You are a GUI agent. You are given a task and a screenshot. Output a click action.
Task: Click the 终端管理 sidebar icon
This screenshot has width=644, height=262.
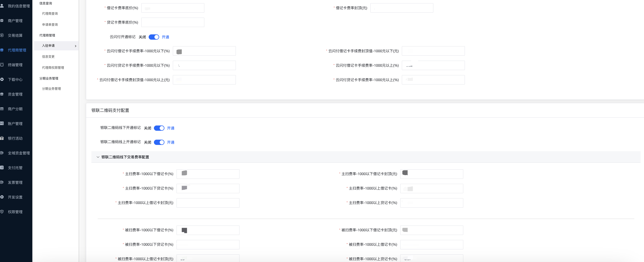click(2, 65)
